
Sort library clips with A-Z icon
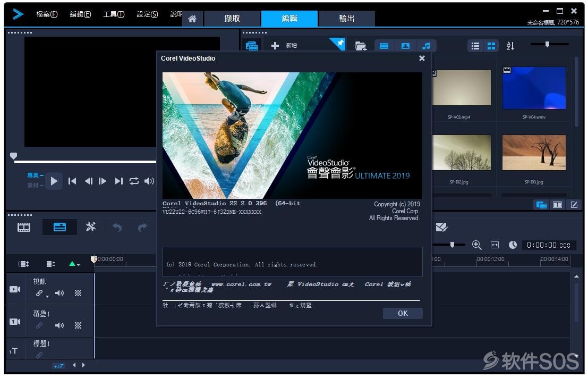pyautogui.click(x=510, y=46)
